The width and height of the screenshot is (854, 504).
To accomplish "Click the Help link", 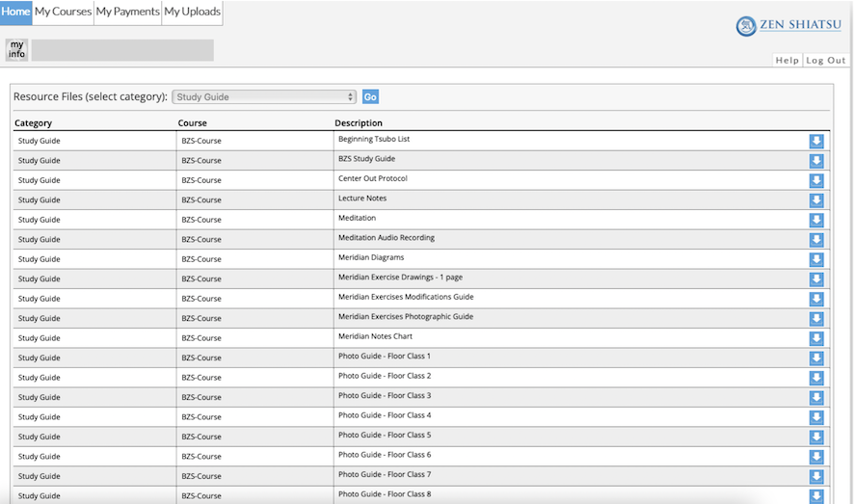I will (x=787, y=61).
